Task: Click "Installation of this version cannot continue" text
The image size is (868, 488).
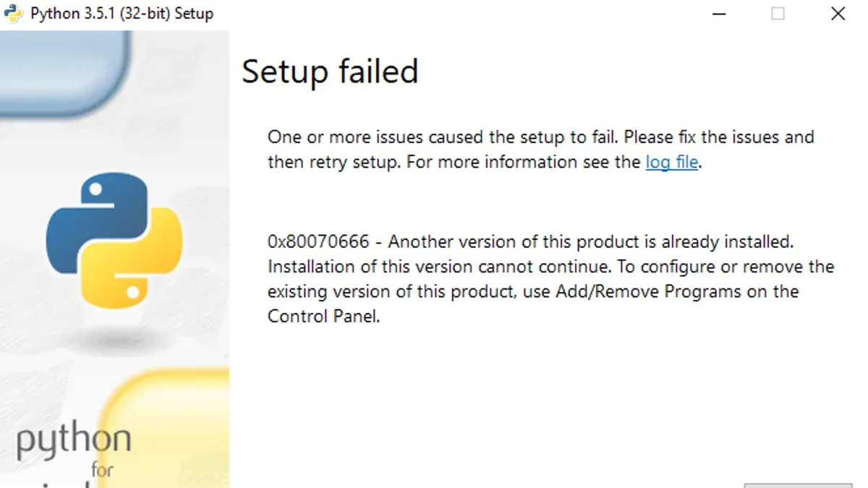Action: [x=439, y=267]
